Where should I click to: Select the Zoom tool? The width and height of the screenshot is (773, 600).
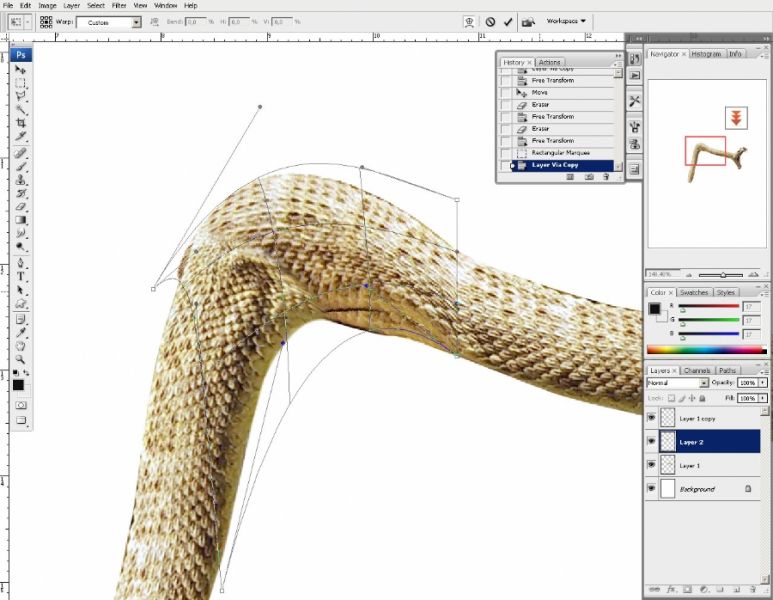point(20,359)
